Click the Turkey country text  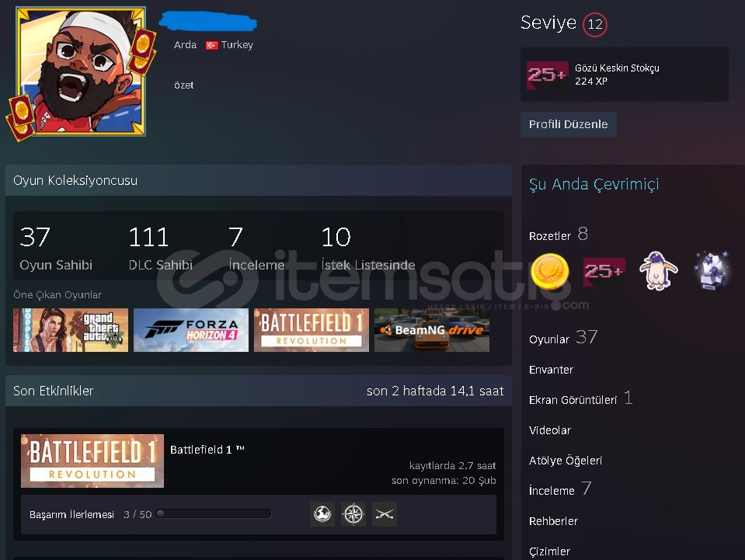(237, 45)
